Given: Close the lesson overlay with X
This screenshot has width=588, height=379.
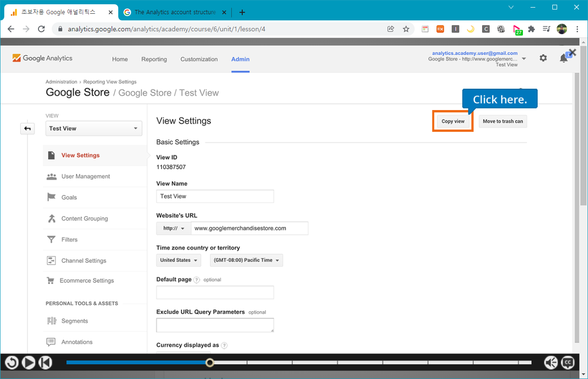Looking at the screenshot, I should (x=572, y=53).
